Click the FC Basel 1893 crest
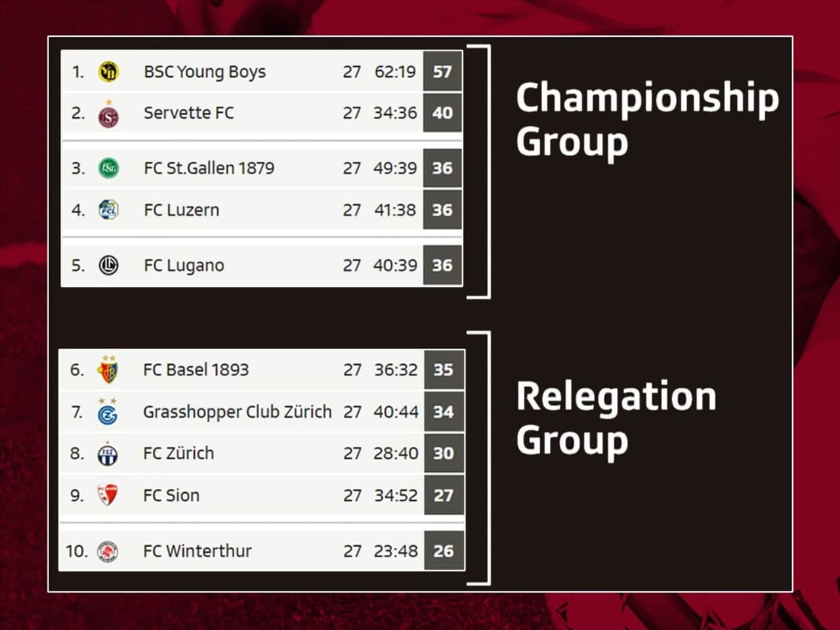Image resolution: width=840 pixels, height=630 pixels. [x=108, y=369]
